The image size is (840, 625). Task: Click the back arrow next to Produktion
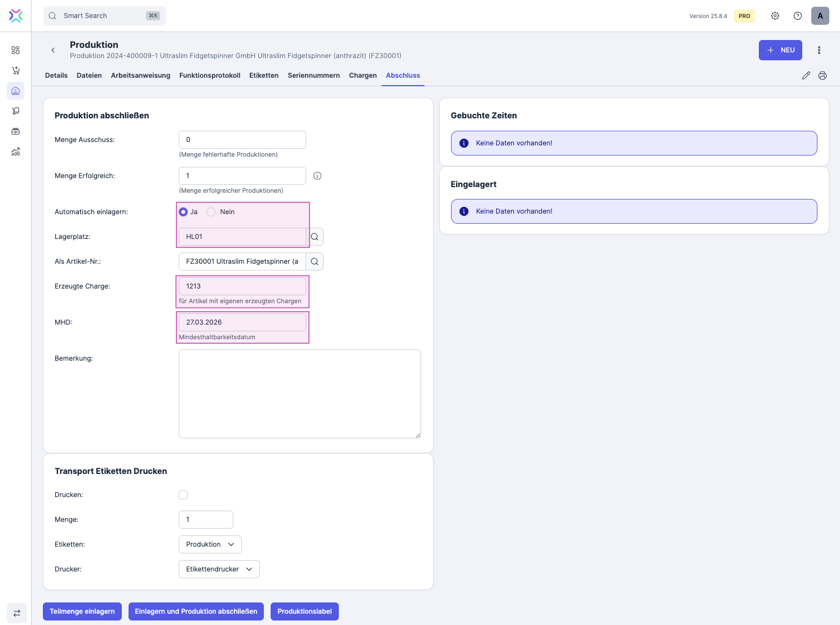(x=53, y=50)
